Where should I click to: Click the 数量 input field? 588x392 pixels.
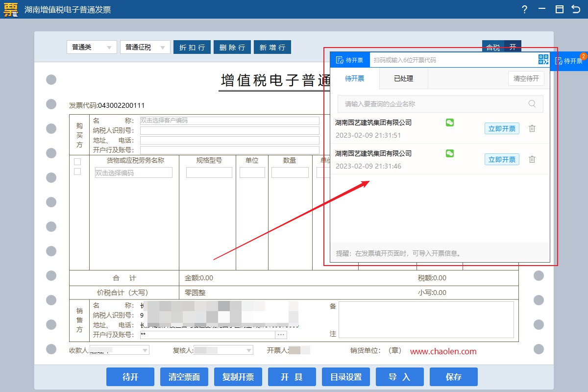pos(290,172)
